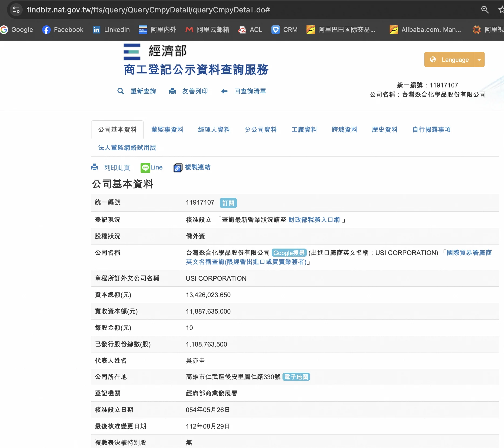Click the back arrow for 回查詢清單

pyautogui.click(x=224, y=91)
